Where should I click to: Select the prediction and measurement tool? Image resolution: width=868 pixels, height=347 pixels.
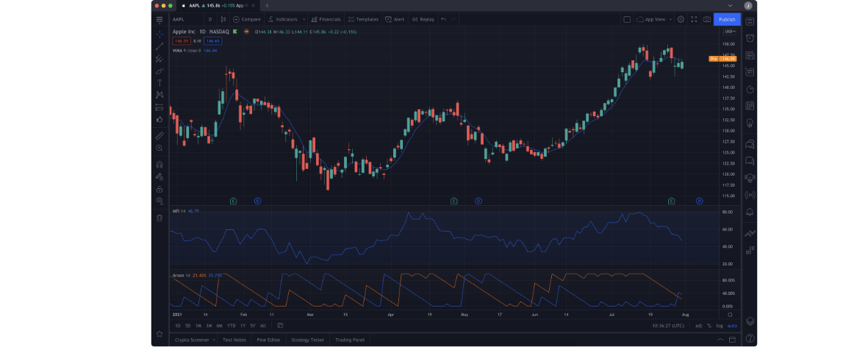(159, 107)
